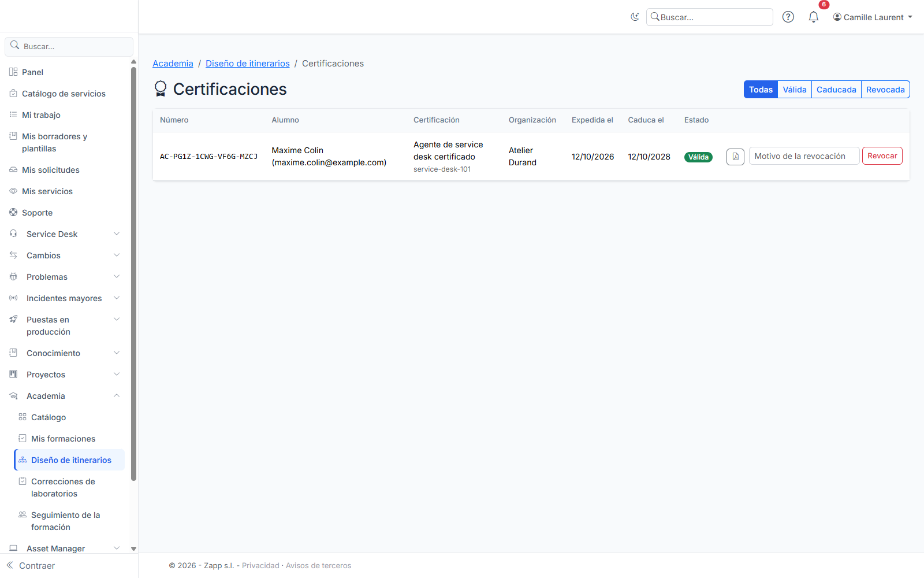This screenshot has height=578, width=924.
Task: Open Correcciones de laboratorios item
Action: (x=69, y=487)
